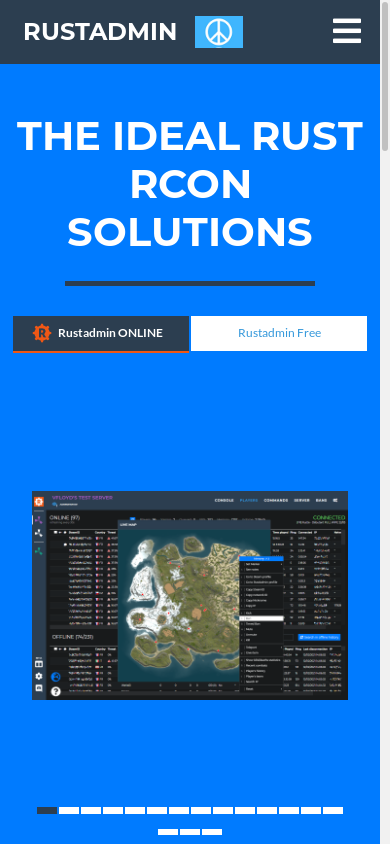Click the orange Rustadmin gear logo icon

(42, 333)
